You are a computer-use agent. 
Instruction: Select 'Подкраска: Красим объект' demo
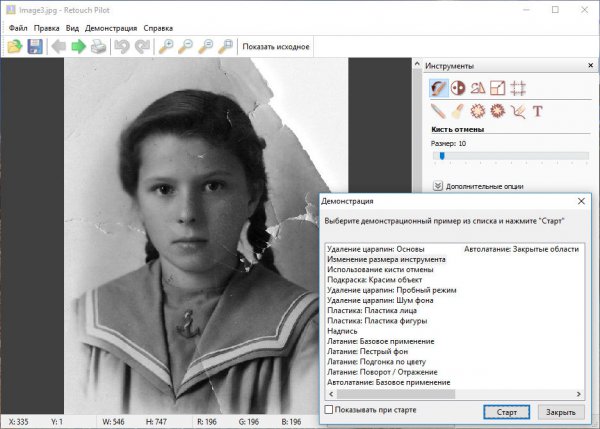click(374, 280)
